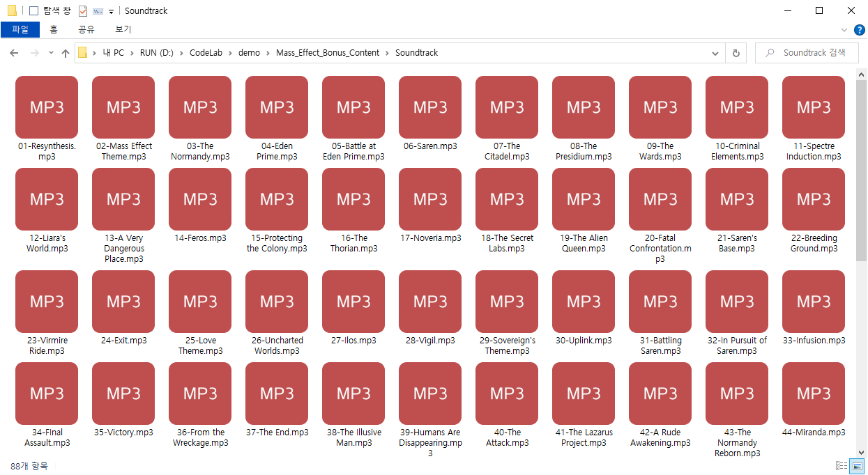
Task: Select the 07-The Citadel.mp3 file icon
Action: click(507, 107)
